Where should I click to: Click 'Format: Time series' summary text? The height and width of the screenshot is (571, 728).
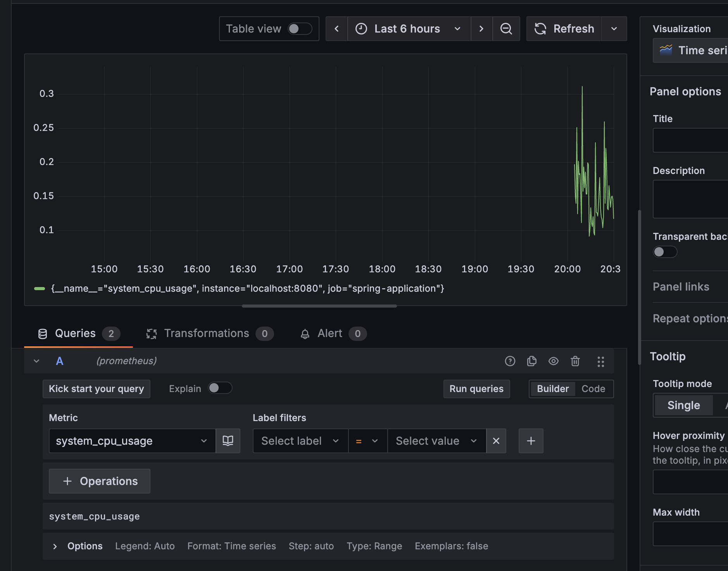pos(232,546)
